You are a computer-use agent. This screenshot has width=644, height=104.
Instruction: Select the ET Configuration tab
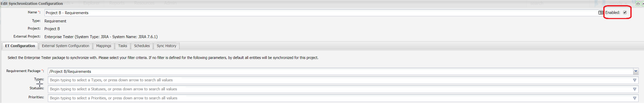click(x=20, y=46)
